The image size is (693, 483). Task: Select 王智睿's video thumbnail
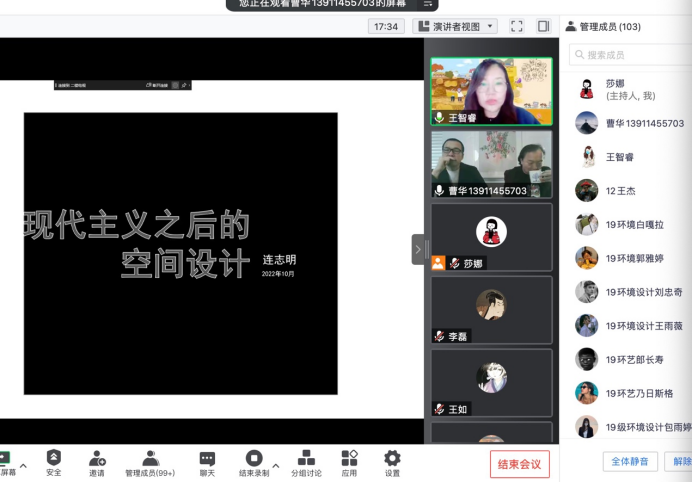pos(491,91)
